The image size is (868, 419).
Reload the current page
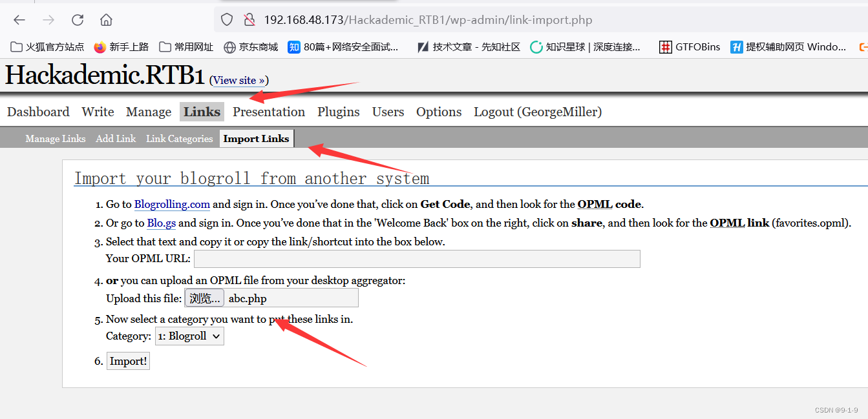click(77, 20)
